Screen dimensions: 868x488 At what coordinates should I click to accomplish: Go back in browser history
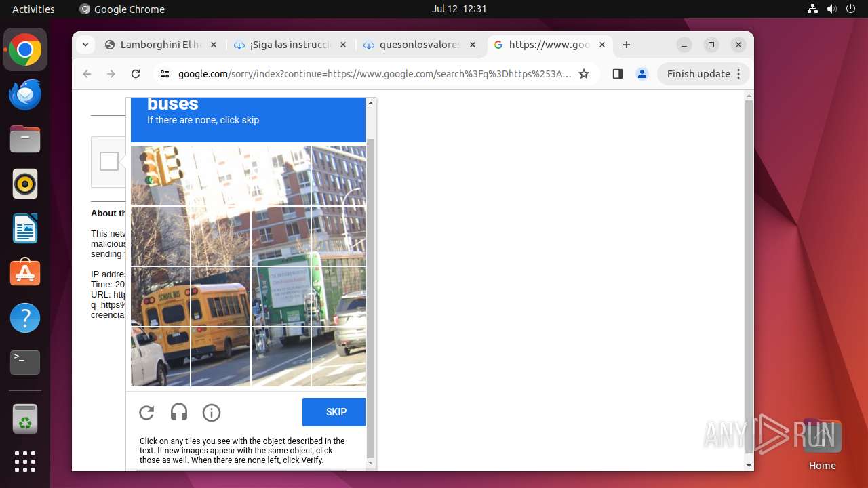pos(87,74)
